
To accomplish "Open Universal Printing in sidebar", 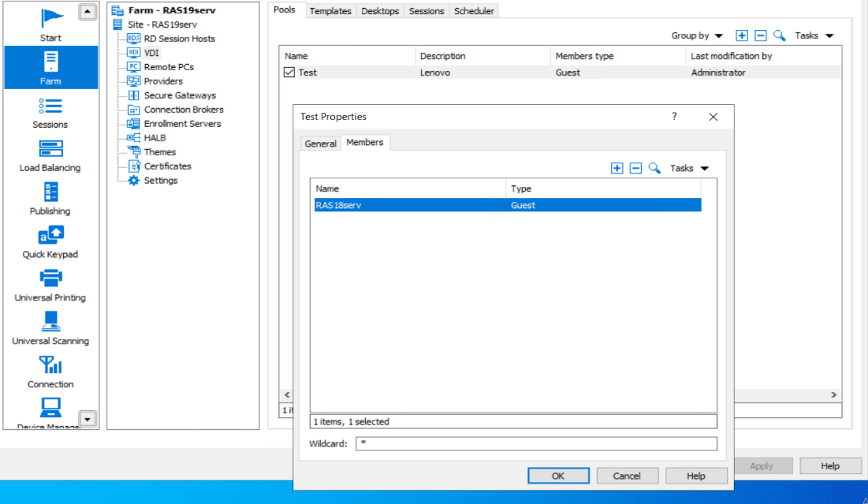I will pos(50,285).
